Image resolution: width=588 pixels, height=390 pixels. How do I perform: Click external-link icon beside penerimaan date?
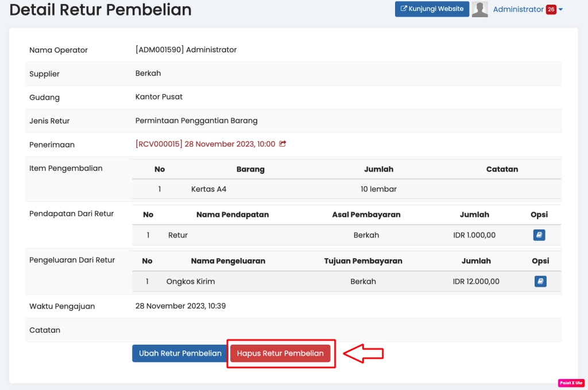point(283,144)
